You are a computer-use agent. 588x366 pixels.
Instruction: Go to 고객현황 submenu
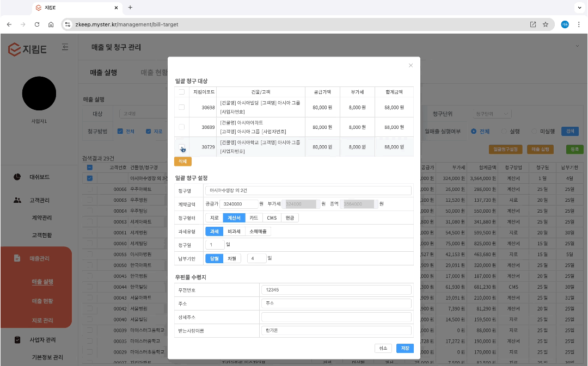pyautogui.click(x=41, y=235)
